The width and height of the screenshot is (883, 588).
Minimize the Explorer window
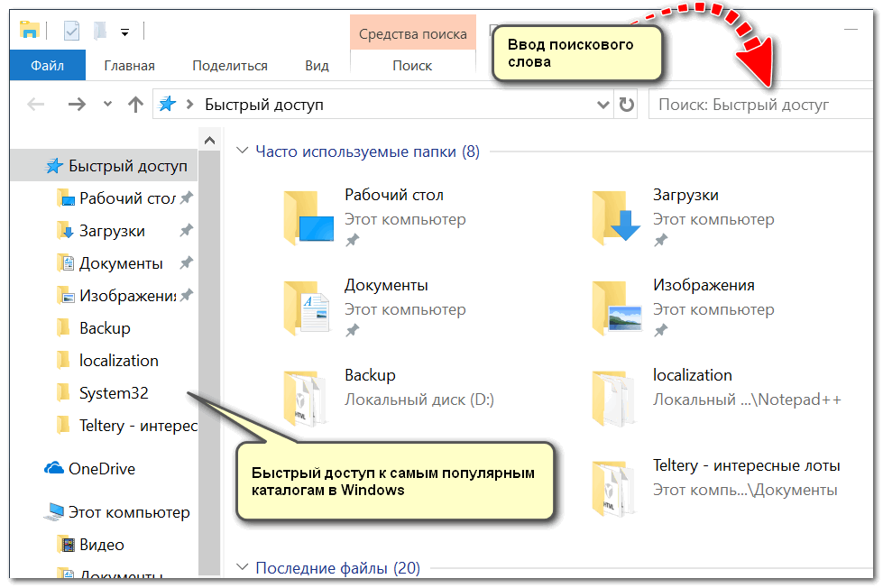[x=851, y=29]
